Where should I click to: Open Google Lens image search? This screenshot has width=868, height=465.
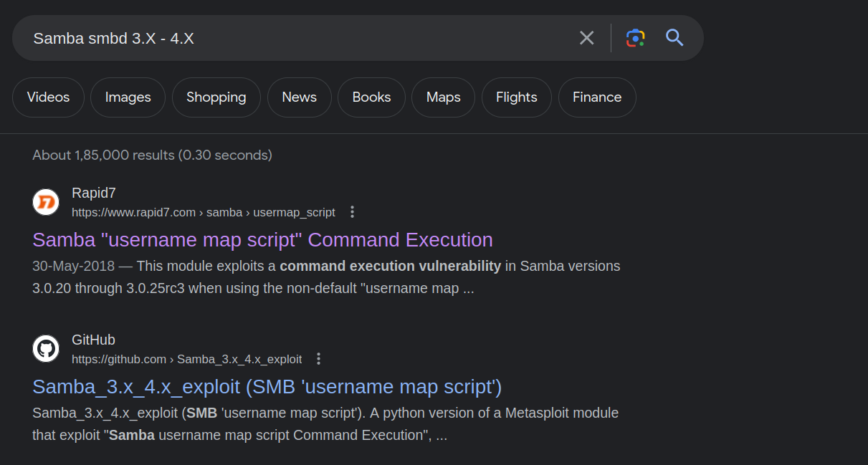[635, 38]
